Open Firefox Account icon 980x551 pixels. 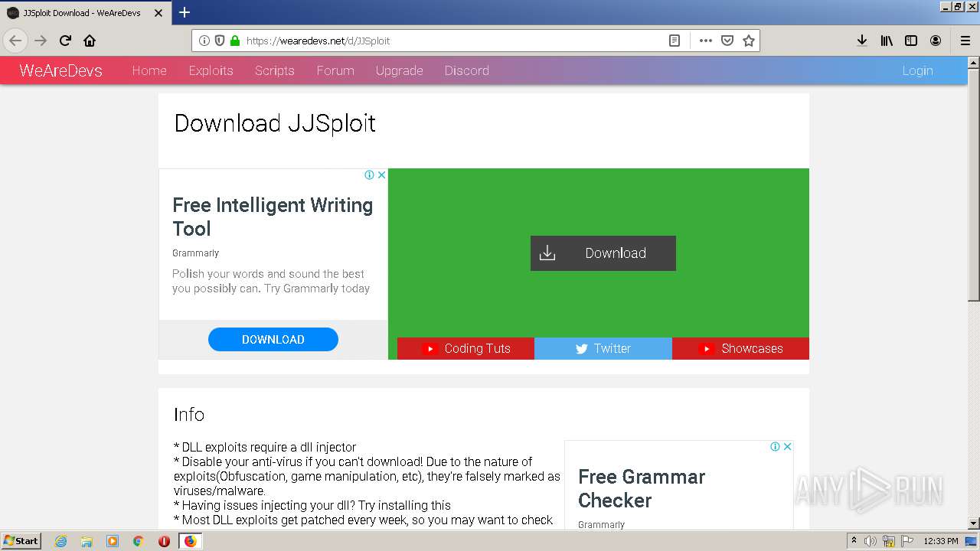(936, 41)
